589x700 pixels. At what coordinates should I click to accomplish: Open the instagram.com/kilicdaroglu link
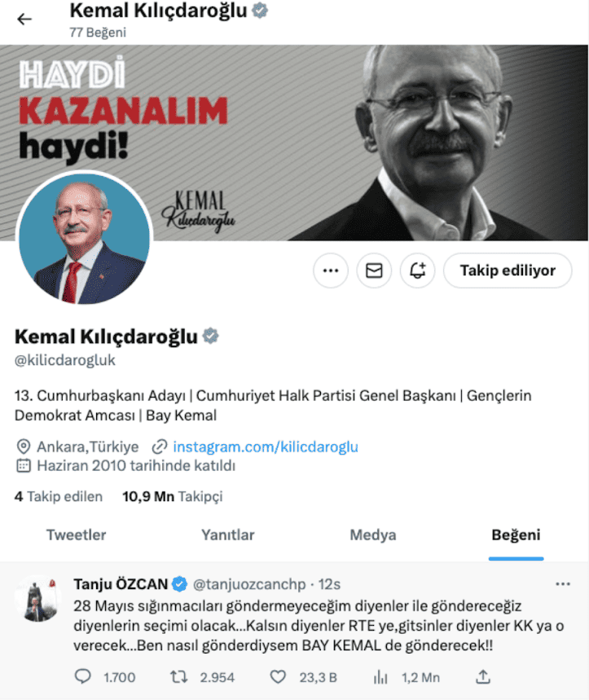[x=266, y=447]
